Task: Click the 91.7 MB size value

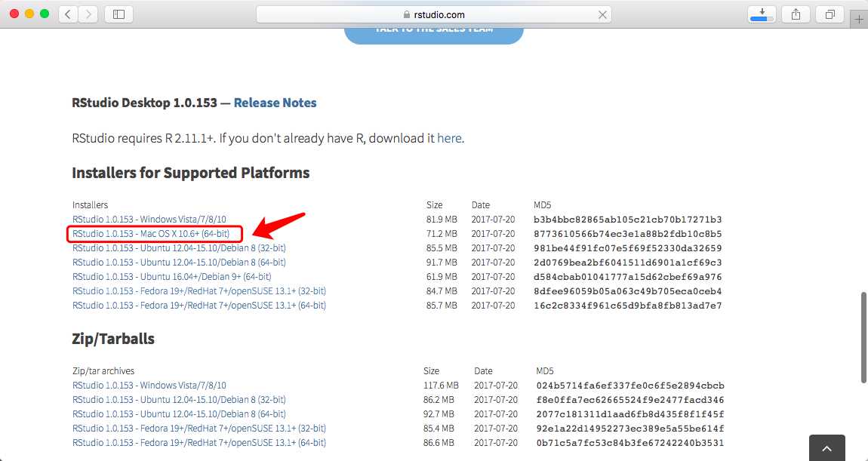Action: (442, 263)
